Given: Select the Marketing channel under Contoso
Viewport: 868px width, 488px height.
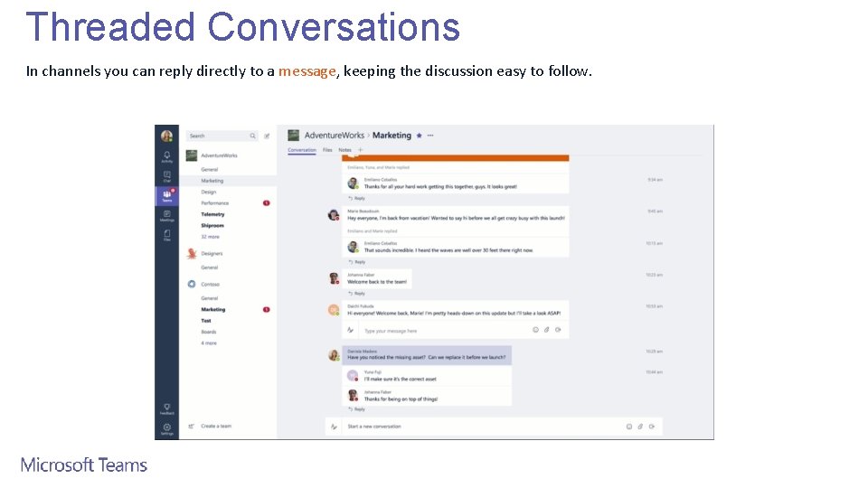Looking at the screenshot, I should (x=213, y=310).
